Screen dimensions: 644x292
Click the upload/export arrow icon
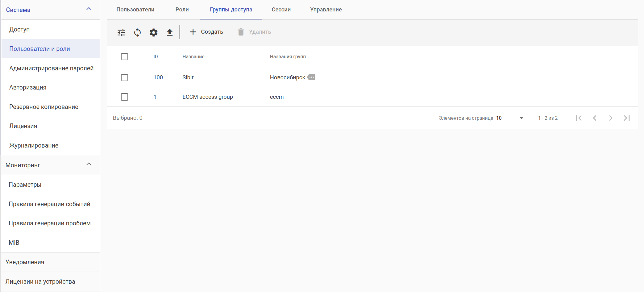point(170,32)
